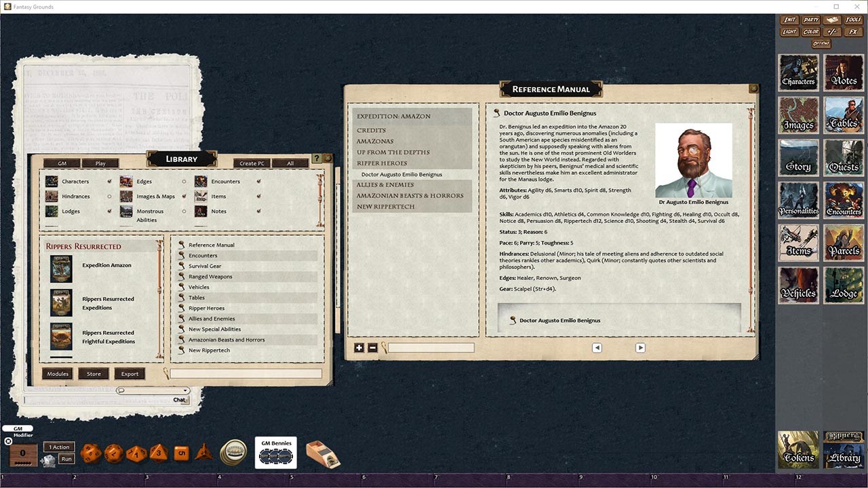Expand the Allies & Enemies reference section

tap(386, 184)
